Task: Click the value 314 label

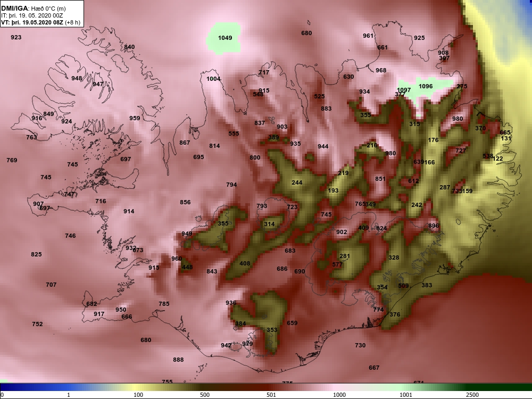Action: click(269, 224)
